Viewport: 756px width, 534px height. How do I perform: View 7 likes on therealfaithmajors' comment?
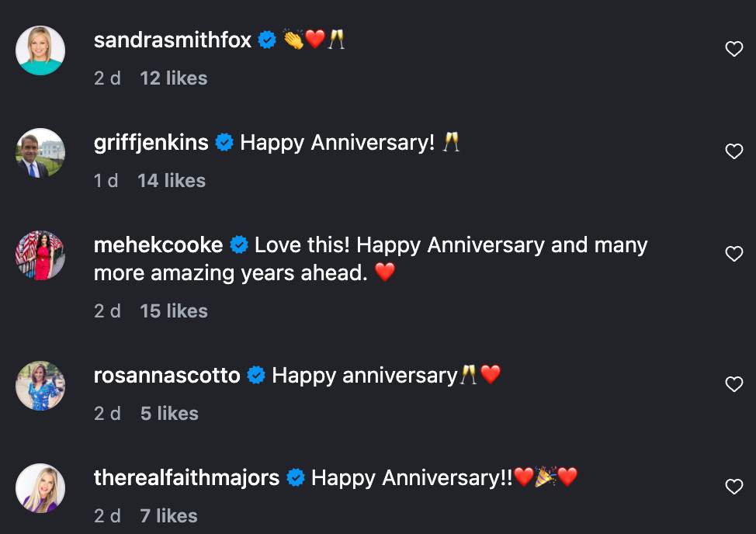(x=168, y=516)
